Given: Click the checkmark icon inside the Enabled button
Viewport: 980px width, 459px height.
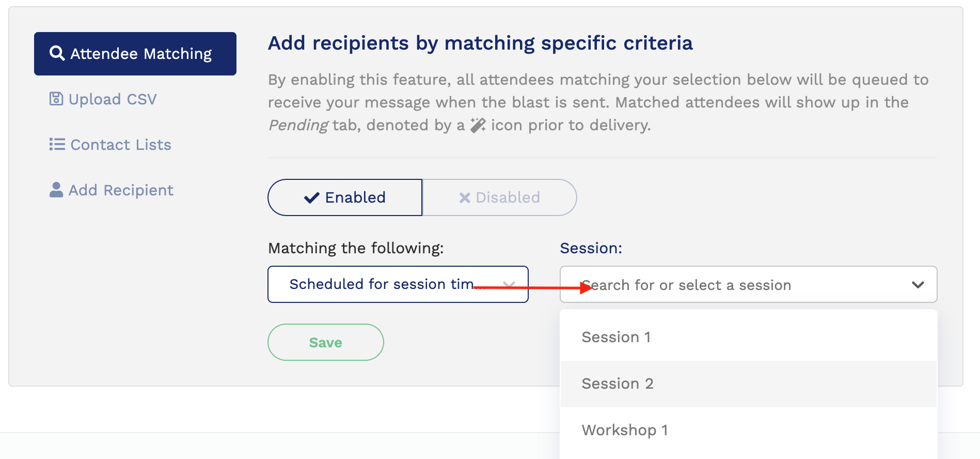Looking at the screenshot, I should 311,197.
